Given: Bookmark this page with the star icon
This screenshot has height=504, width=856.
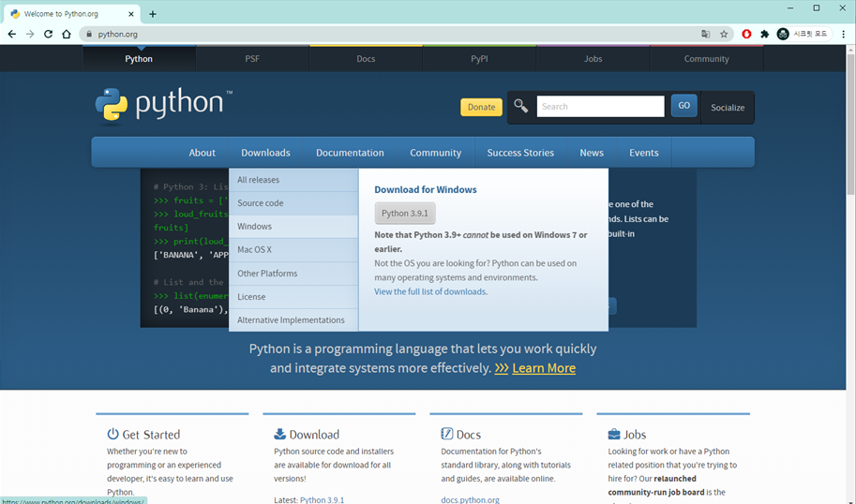Looking at the screenshot, I should (724, 34).
